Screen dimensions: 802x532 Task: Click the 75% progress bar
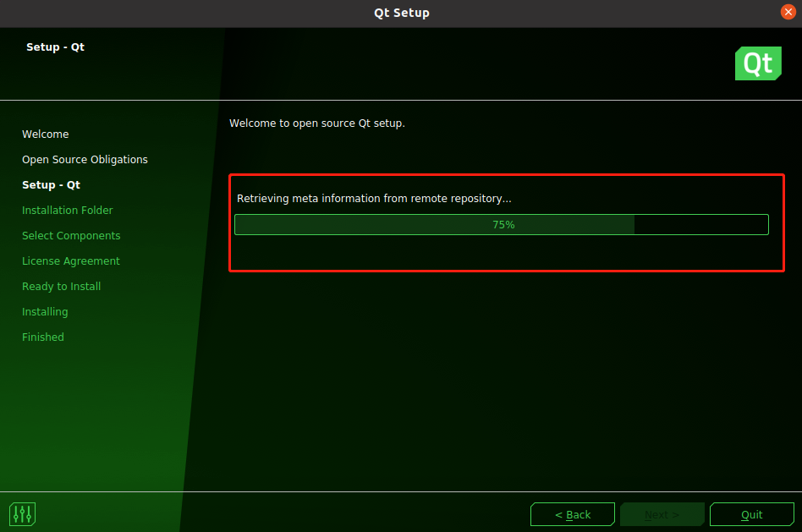click(501, 225)
